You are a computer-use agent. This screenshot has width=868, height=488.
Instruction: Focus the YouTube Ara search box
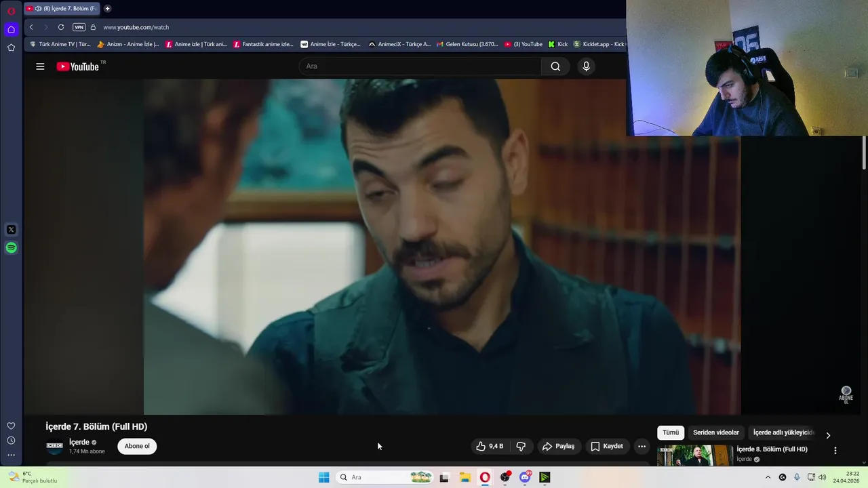click(420, 66)
